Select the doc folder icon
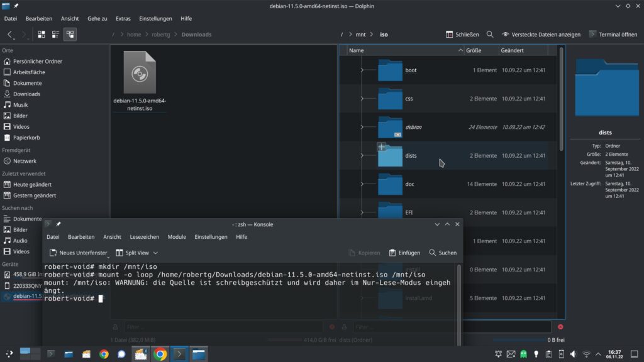 (390, 184)
